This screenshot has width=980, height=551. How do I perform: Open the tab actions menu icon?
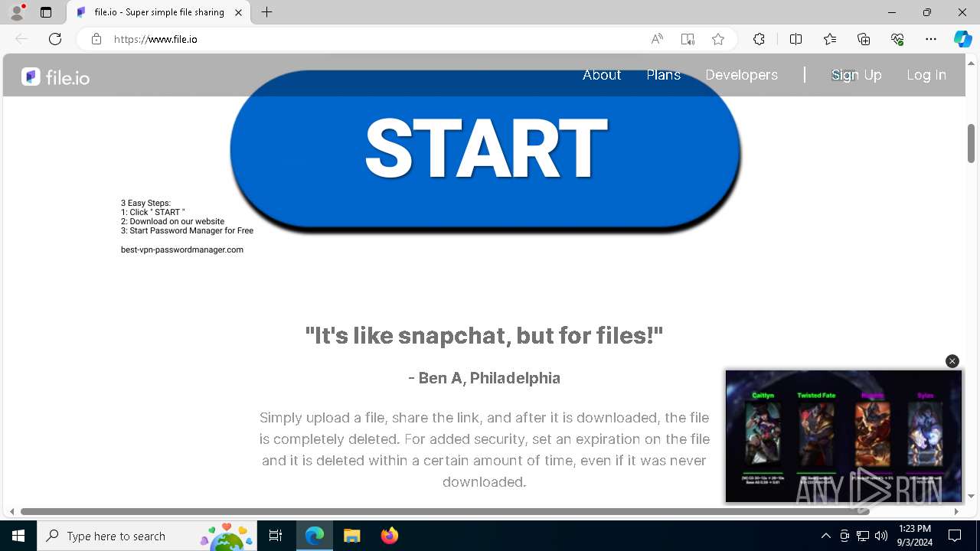(46, 12)
